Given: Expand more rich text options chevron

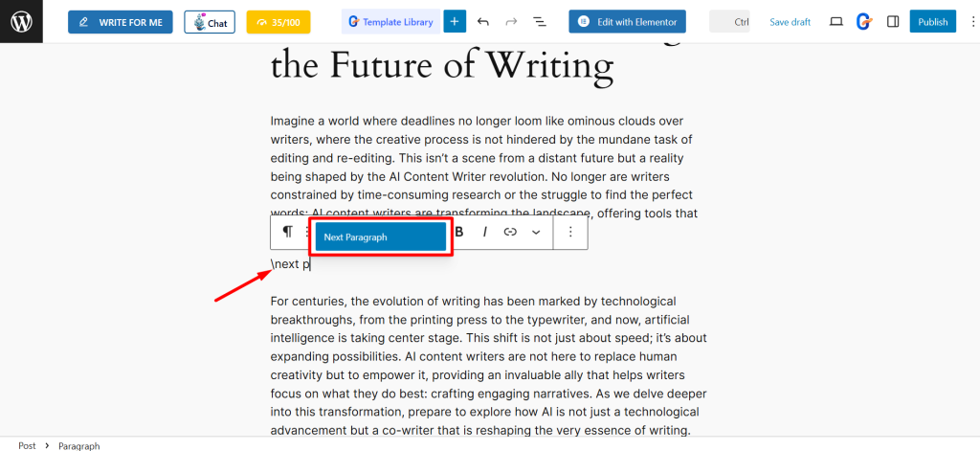Looking at the screenshot, I should 536,232.
